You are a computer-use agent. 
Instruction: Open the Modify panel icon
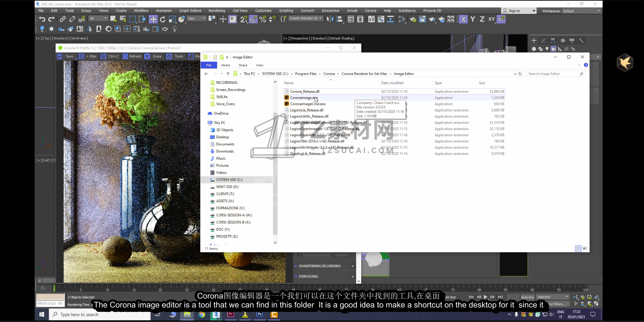[x=544, y=40]
